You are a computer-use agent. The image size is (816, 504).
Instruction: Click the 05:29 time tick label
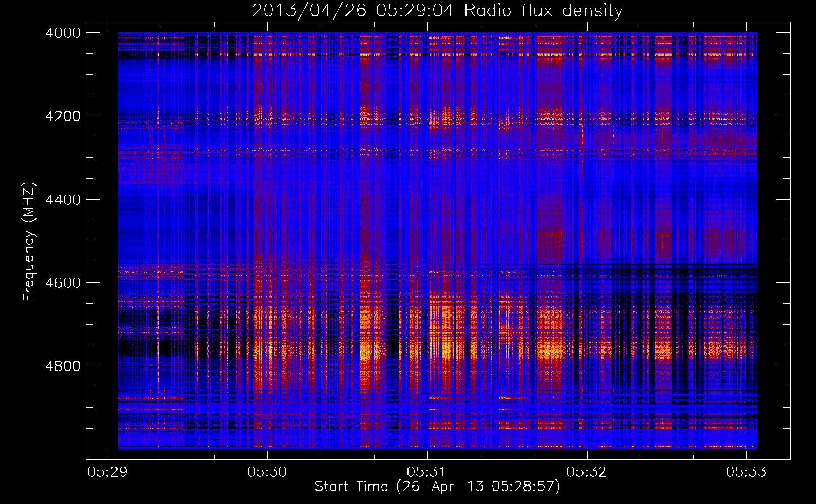(107, 472)
